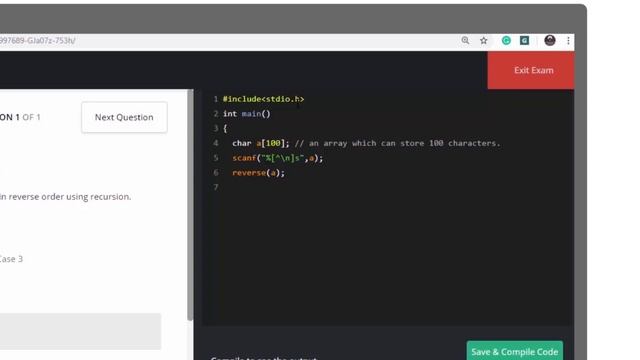Click line number 4 in editor gutter

(x=216, y=143)
